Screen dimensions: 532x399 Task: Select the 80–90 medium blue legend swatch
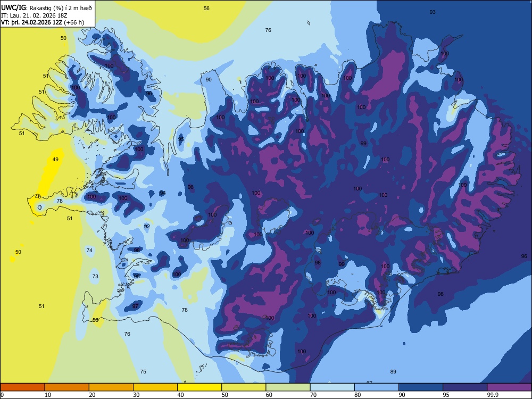click(377, 387)
